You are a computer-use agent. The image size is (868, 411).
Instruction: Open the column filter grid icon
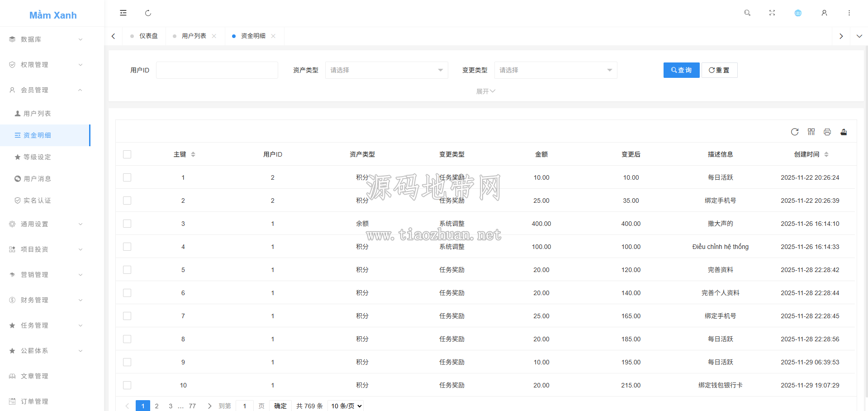point(811,132)
